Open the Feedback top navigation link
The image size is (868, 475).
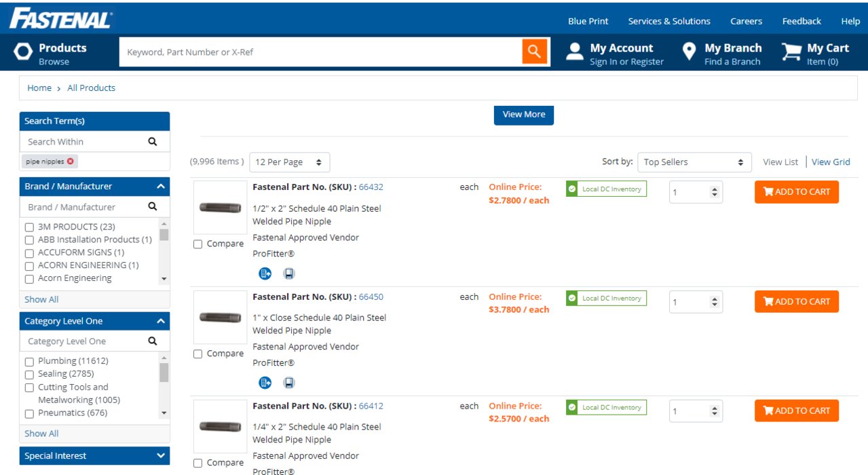pyautogui.click(x=801, y=21)
